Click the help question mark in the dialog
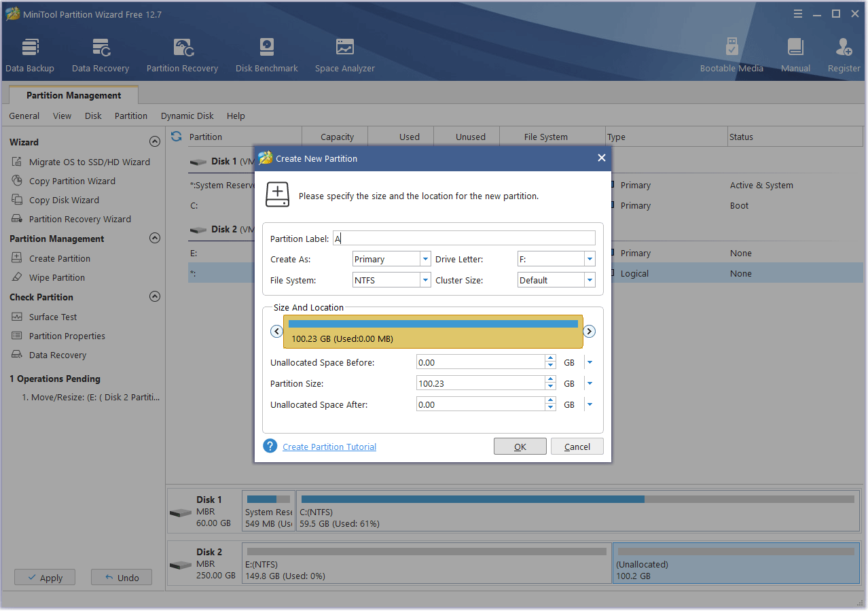 tap(270, 446)
